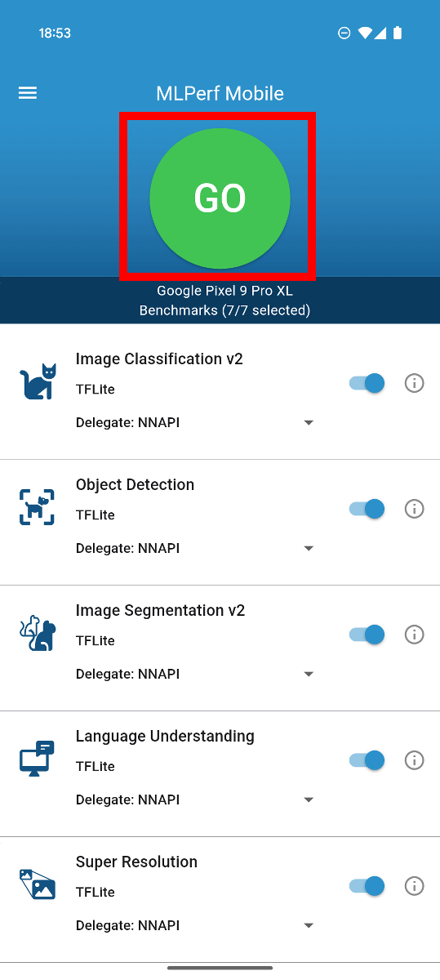Toggle Language Understanding benchmark off
The image size is (440, 980).
pyautogui.click(x=367, y=760)
